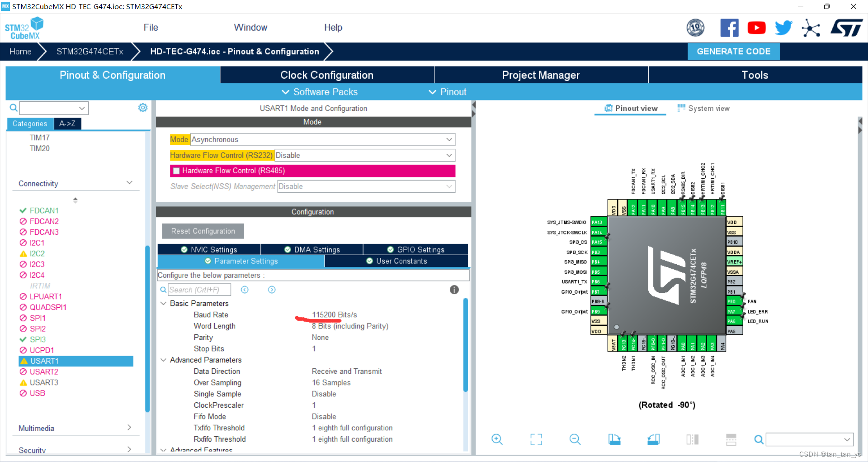Open the Mode Asynchronous dropdown
868x462 pixels.
point(323,139)
